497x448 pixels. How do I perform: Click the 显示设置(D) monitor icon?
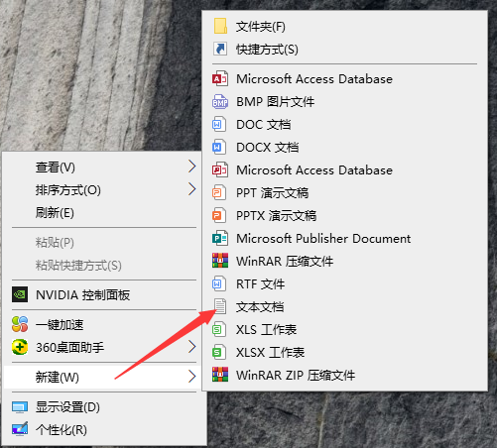(20, 407)
